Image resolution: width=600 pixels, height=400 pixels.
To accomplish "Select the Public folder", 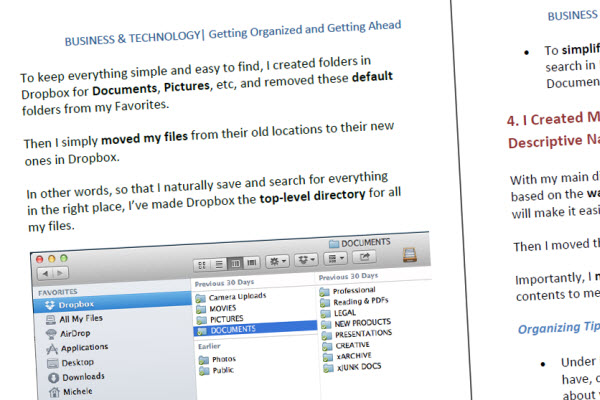I will pos(223,370).
